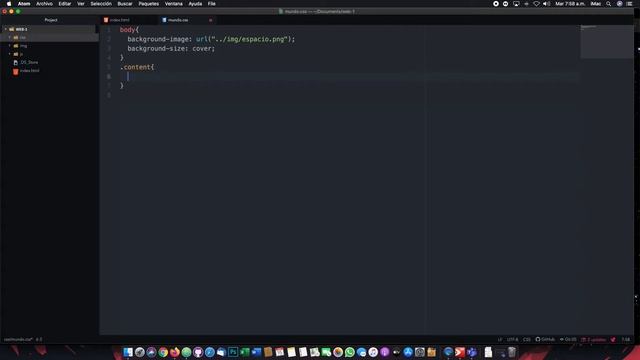Click the LF line ending indicator

[x=500, y=340]
